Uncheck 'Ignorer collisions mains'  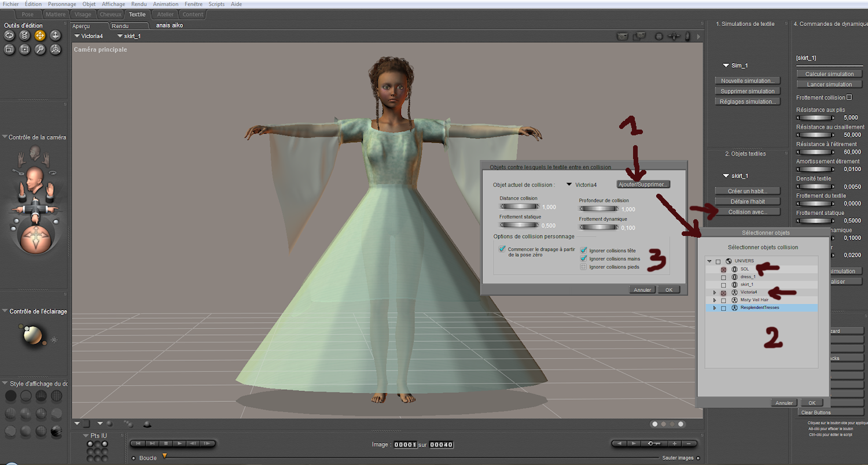click(584, 259)
